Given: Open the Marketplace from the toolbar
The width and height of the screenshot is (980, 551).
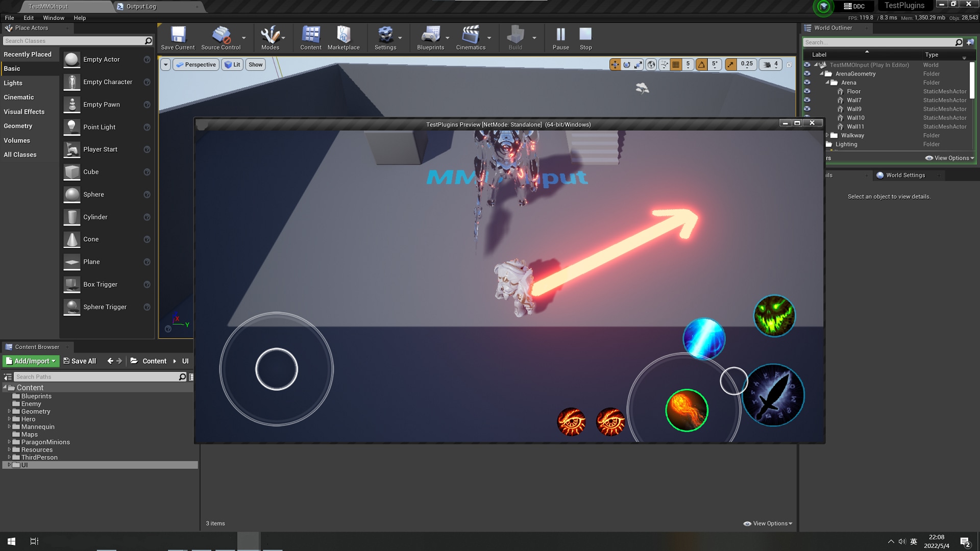Looking at the screenshot, I should [x=344, y=37].
